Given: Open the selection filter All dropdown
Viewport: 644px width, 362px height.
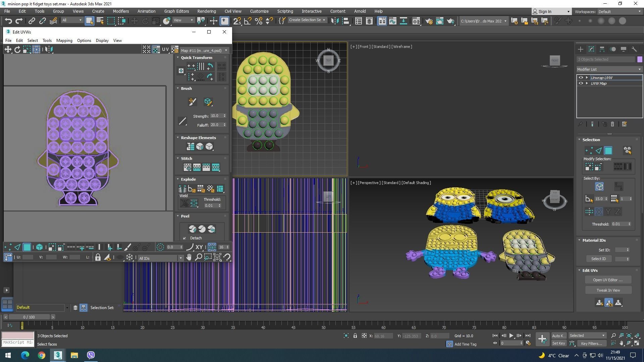Looking at the screenshot, I should (72, 20).
